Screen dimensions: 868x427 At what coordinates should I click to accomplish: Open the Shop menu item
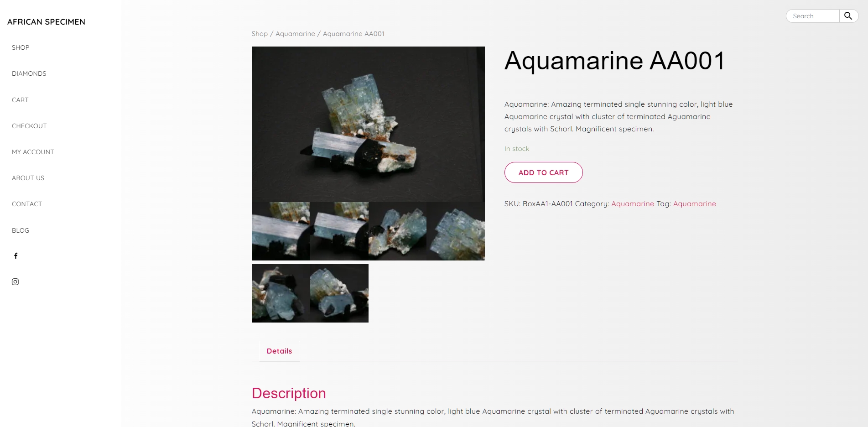coord(21,47)
